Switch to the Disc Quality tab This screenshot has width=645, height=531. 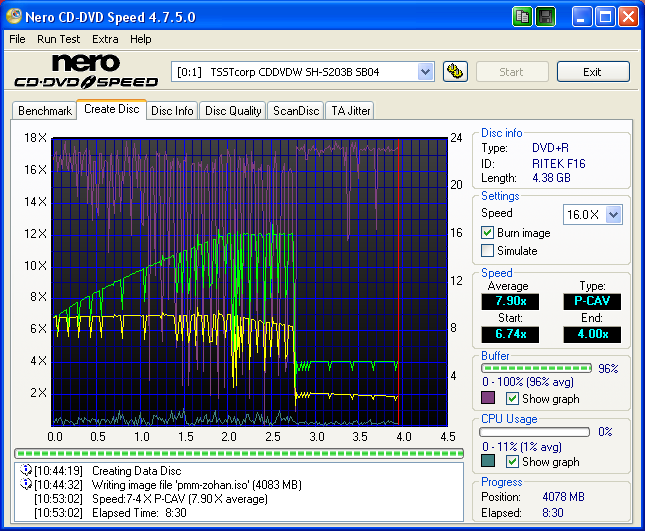tap(233, 111)
